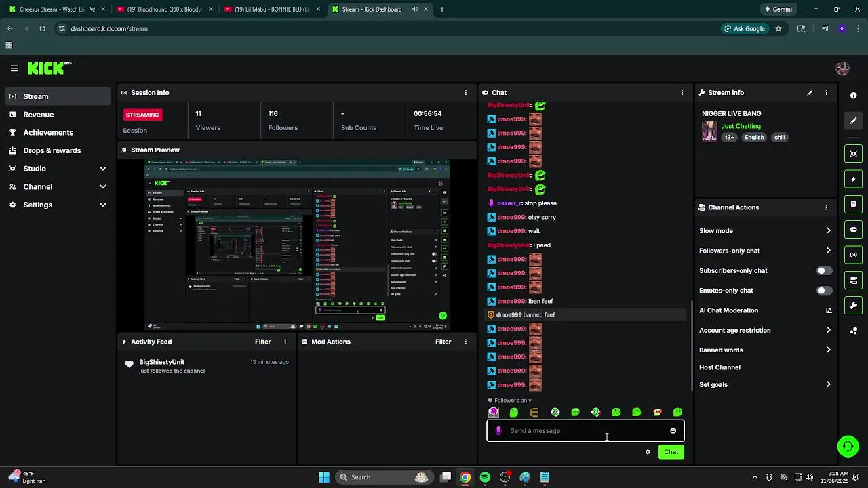
Task: Switch to the Cheesur Stream browser tab
Action: [x=56, y=9]
